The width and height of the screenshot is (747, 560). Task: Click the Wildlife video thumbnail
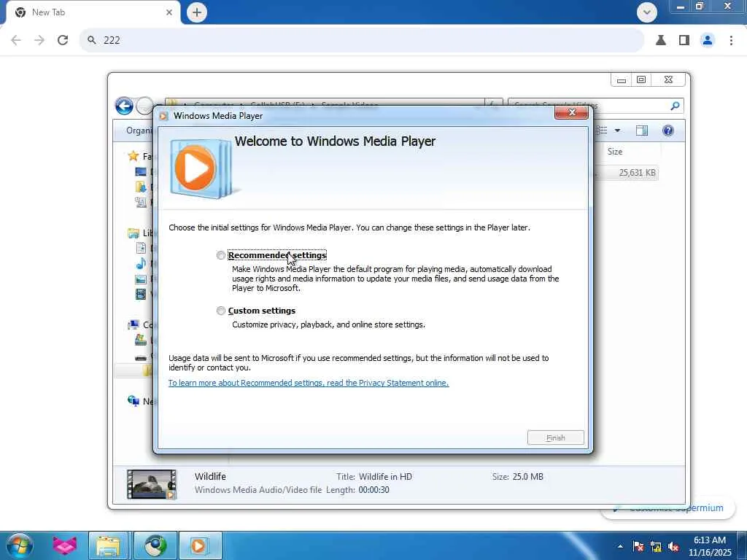pyautogui.click(x=152, y=484)
